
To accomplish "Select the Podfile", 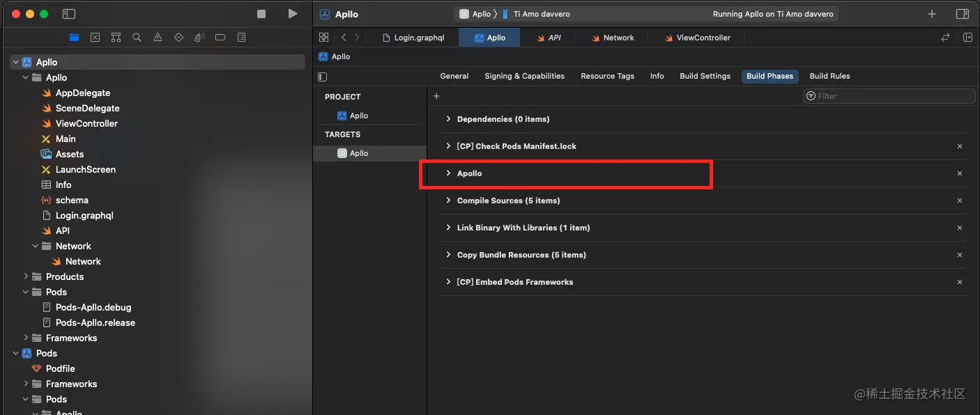I will pyautogui.click(x=53, y=368).
